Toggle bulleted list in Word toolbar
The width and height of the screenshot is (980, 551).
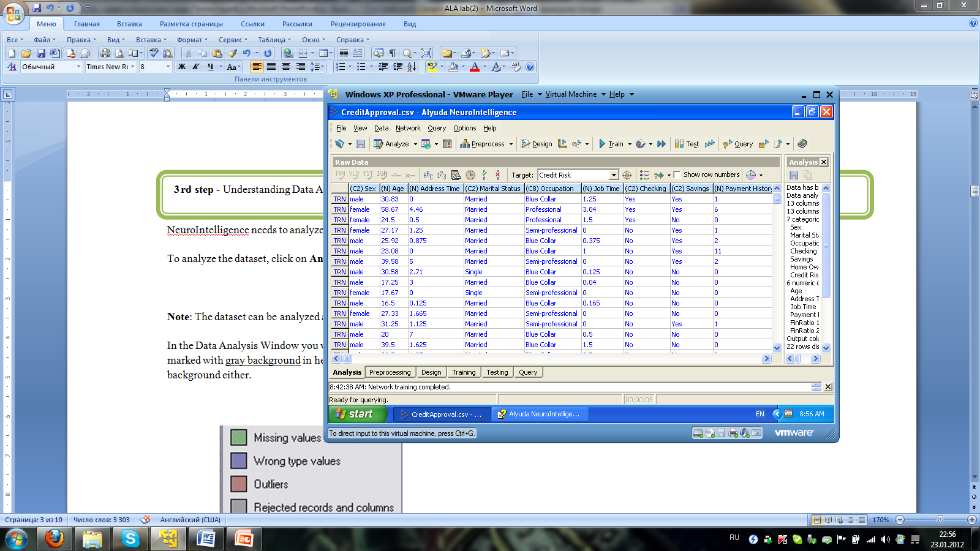361,67
